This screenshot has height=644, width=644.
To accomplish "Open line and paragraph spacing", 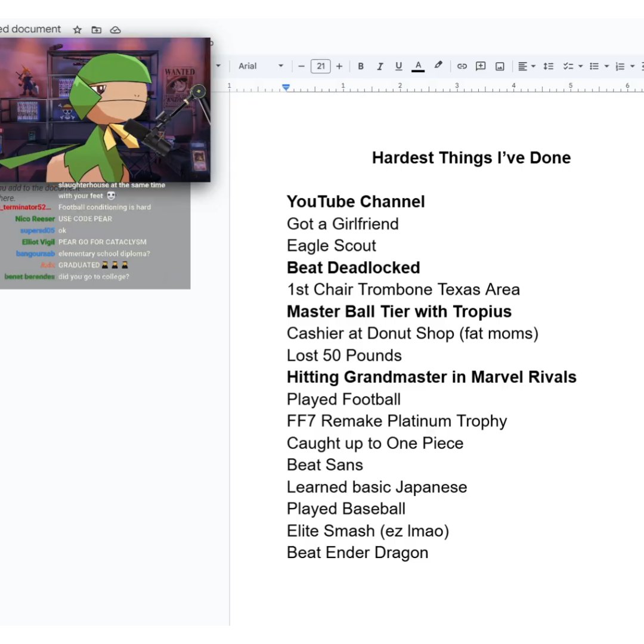I will pyautogui.click(x=549, y=66).
